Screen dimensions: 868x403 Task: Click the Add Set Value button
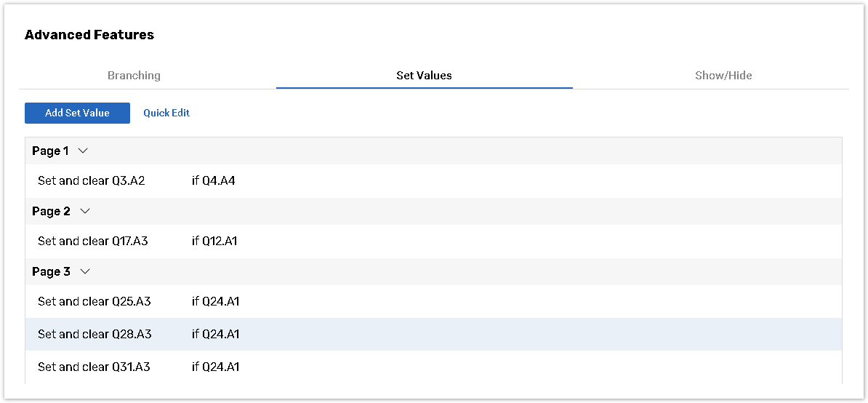[x=77, y=113]
